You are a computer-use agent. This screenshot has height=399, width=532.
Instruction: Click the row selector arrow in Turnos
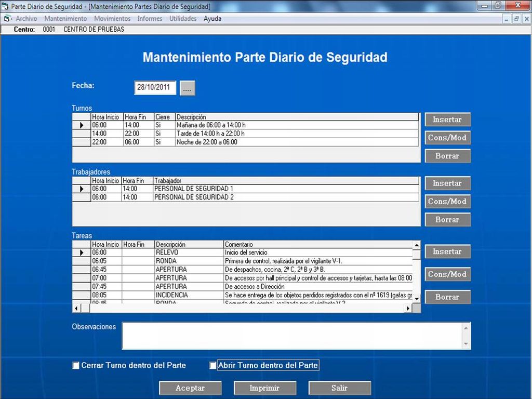(82, 125)
